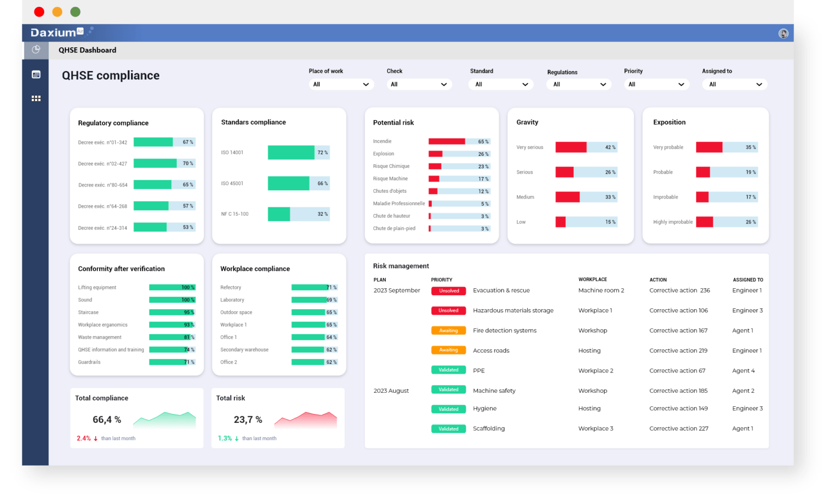Click Validated badge for Hygiene

448,409
